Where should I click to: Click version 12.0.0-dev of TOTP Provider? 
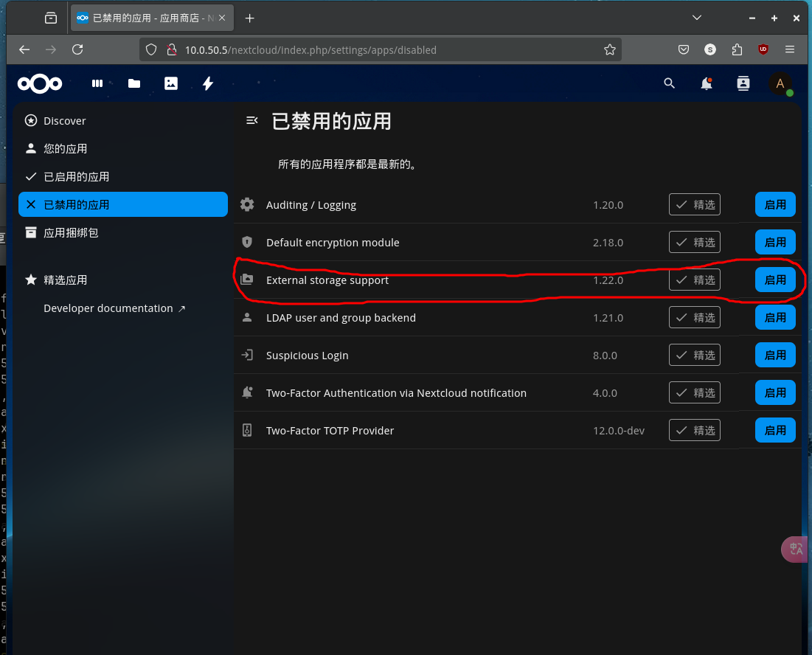(x=618, y=430)
